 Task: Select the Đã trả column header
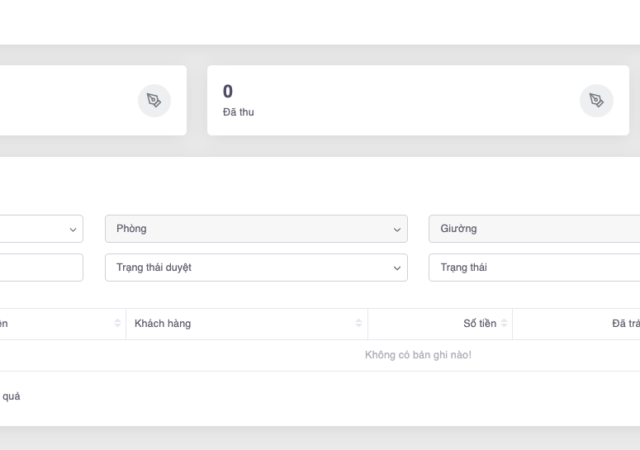coord(624,323)
